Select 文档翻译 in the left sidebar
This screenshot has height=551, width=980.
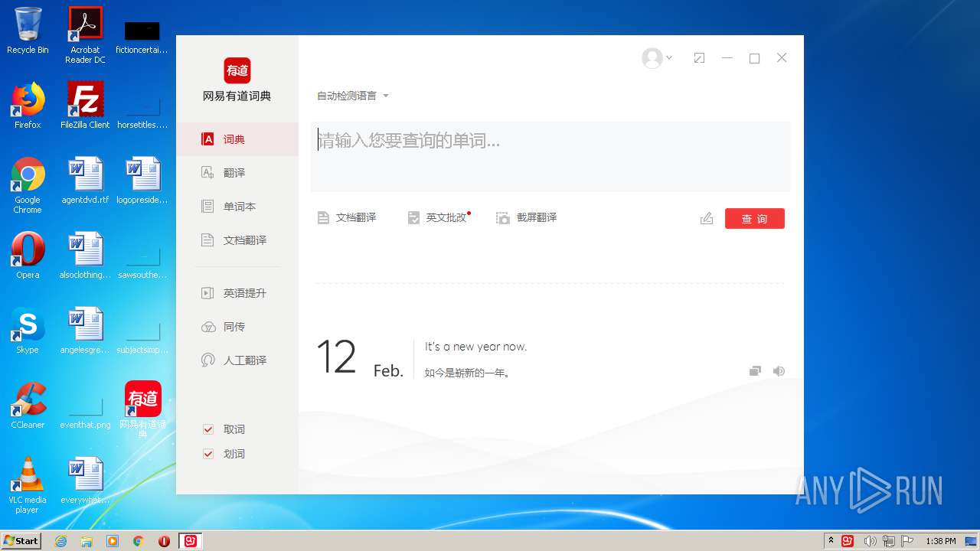[x=237, y=240]
